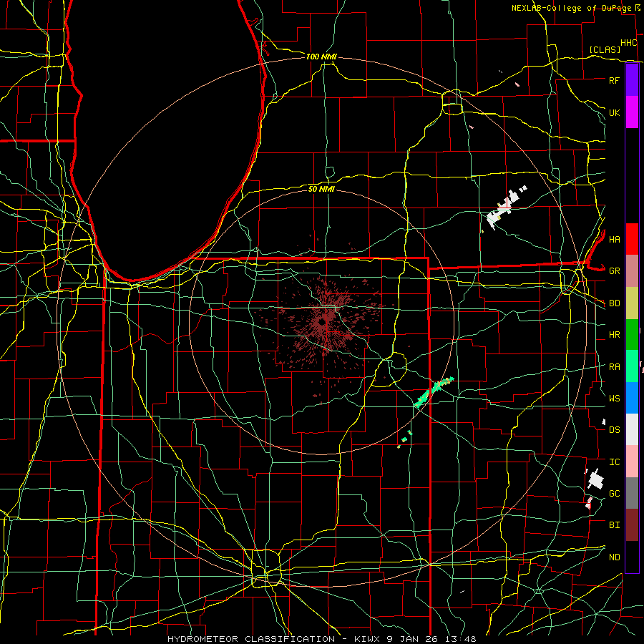Pick the HR dark green legend swatch
This screenshot has width=644, height=644.
point(632,334)
